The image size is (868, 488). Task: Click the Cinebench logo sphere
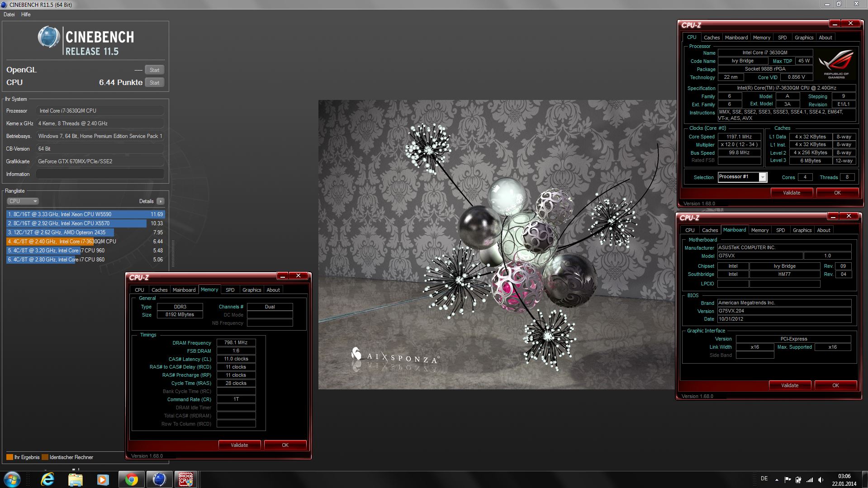48,37
